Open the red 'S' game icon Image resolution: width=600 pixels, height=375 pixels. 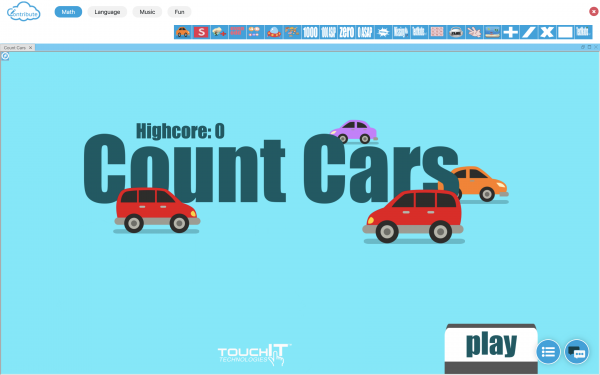(201, 32)
